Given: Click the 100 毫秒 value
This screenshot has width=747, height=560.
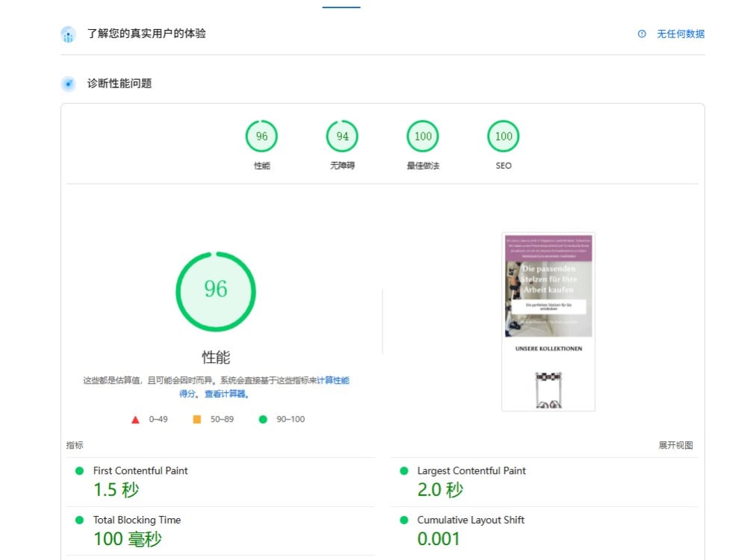Looking at the screenshot, I should coord(128,539).
